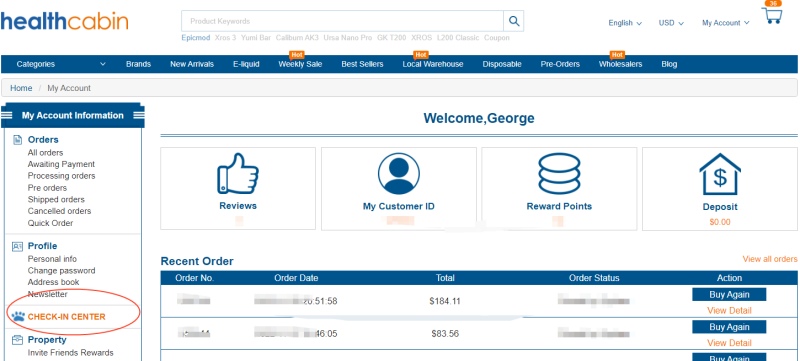Click View Detail for $184.11 order
This screenshot has height=361, width=800.
pyautogui.click(x=729, y=310)
